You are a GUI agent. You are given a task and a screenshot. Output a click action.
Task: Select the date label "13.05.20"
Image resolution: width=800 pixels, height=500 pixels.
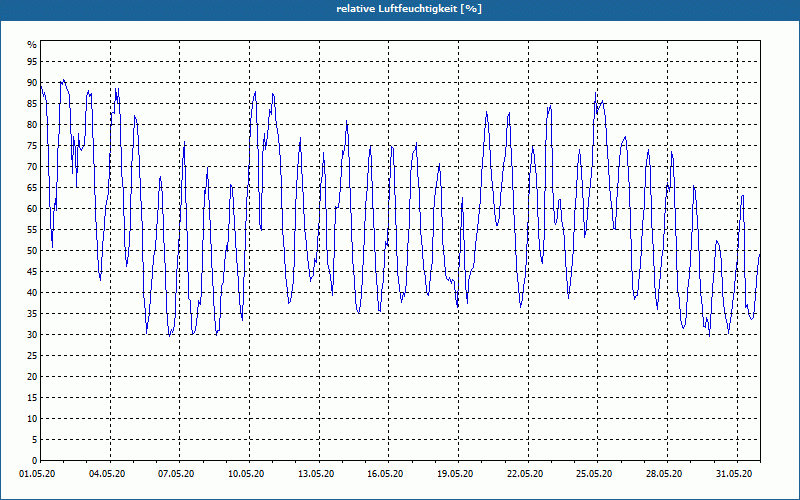(316, 474)
